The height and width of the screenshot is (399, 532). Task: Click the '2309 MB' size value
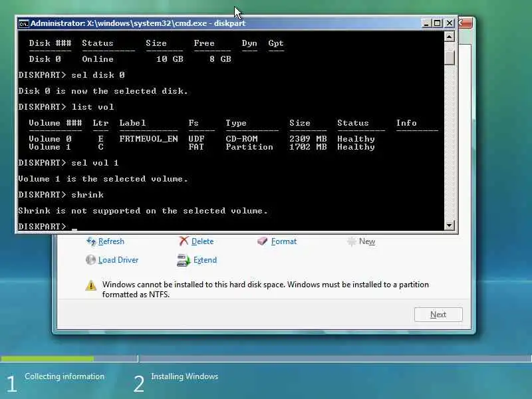308,139
